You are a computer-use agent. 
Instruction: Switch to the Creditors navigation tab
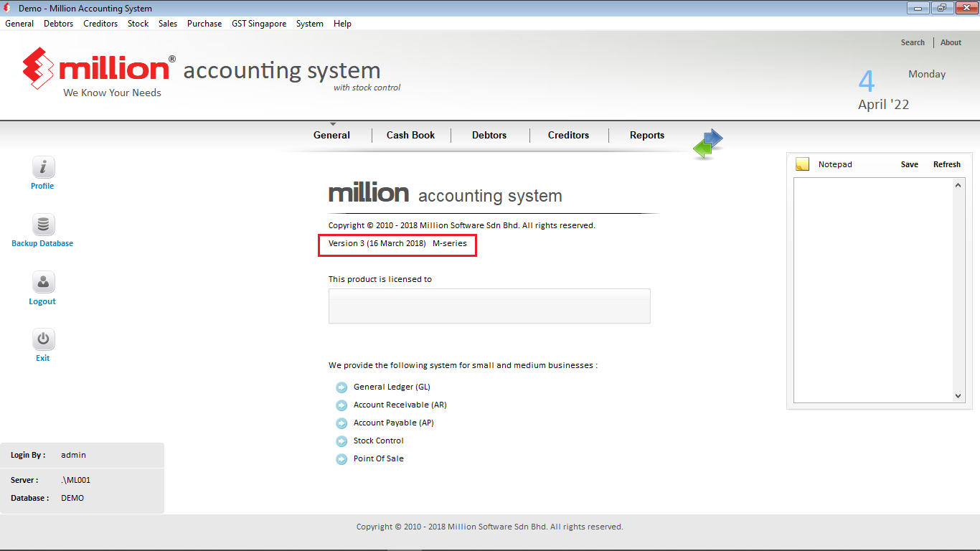tap(568, 135)
